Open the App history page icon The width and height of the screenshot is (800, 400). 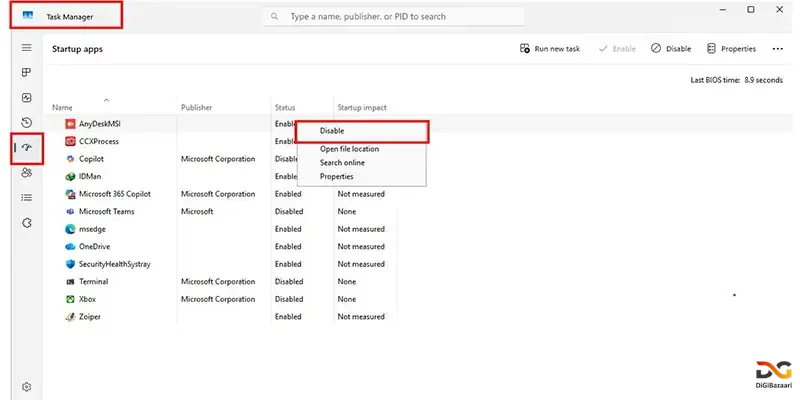click(27, 122)
